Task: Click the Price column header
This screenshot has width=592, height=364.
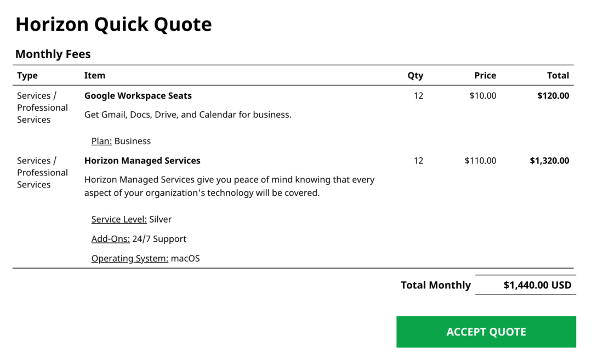Action: [x=485, y=76]
